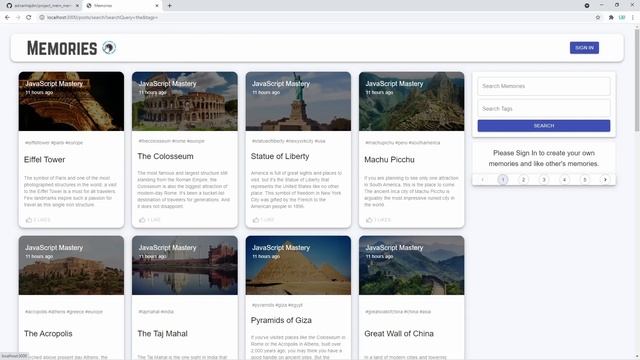Go to pagination page 5
The width and height of the screenshot is (640, 360).
coord(585,180)
